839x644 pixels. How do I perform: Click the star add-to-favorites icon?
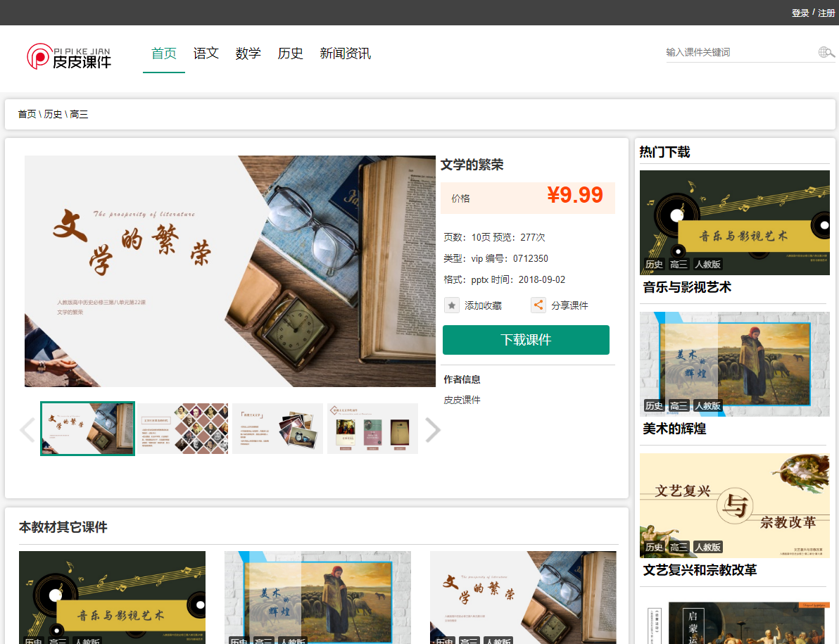click(x=452, y=305)
